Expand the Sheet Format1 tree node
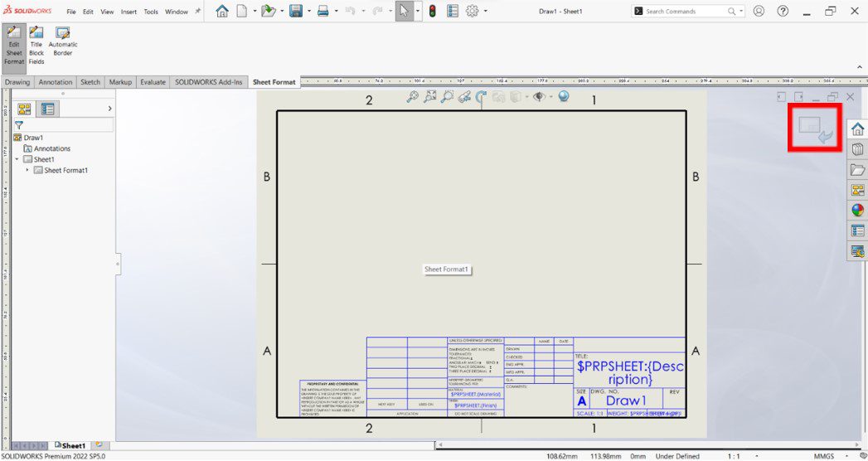 click(x=27, y=170)
